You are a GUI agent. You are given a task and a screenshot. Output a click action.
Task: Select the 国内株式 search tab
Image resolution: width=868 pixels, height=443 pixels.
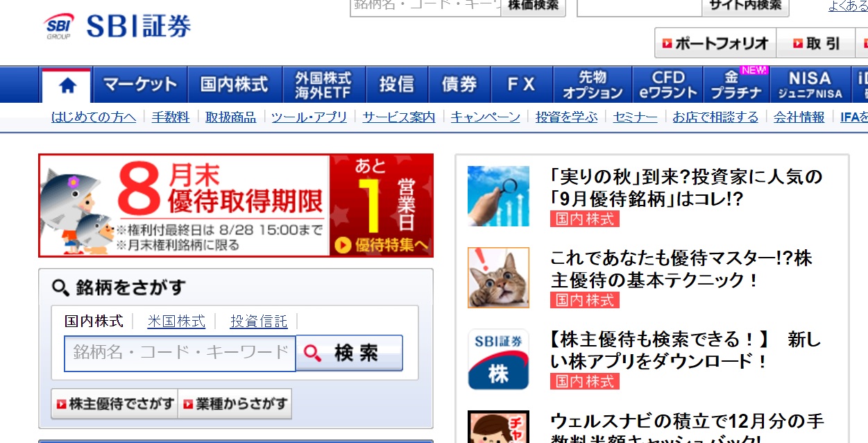pos(94,321)
